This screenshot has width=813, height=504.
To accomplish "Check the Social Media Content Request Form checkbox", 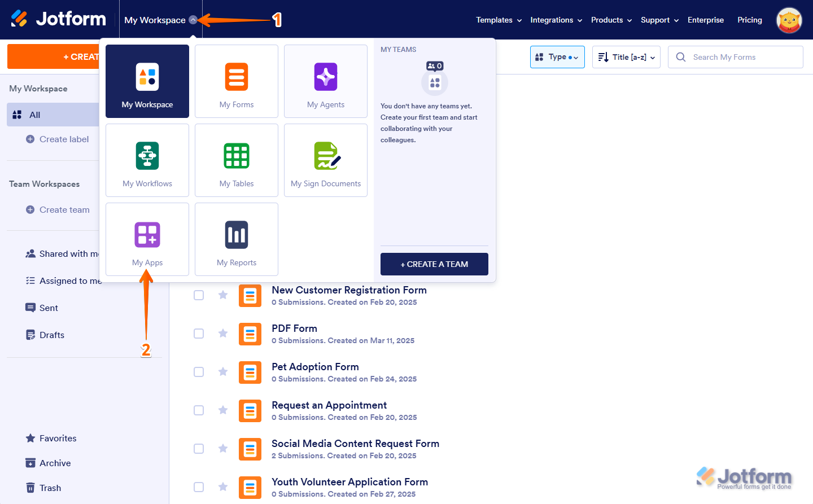I will pyautogui.click(x=199, y=449).
